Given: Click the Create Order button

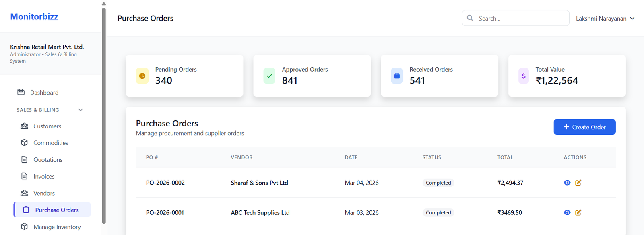Looking at the screenshot, I should (x=584, y=127).
